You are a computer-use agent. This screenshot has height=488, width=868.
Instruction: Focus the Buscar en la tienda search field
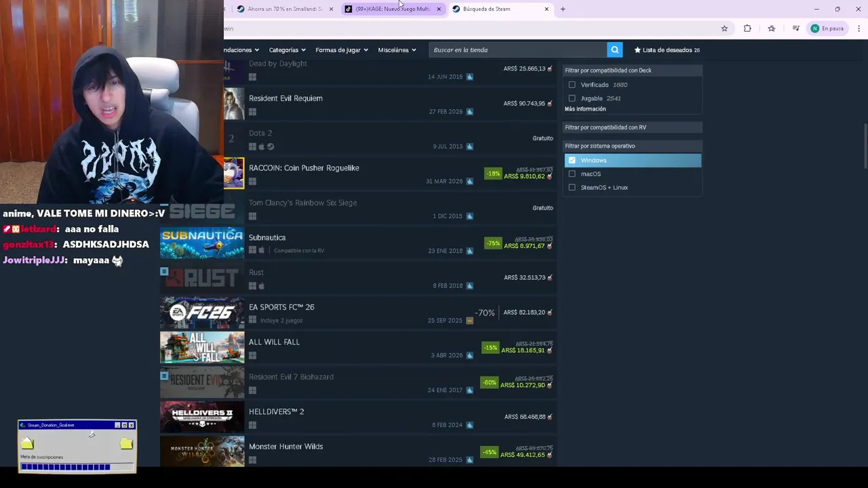coord(518,49)
